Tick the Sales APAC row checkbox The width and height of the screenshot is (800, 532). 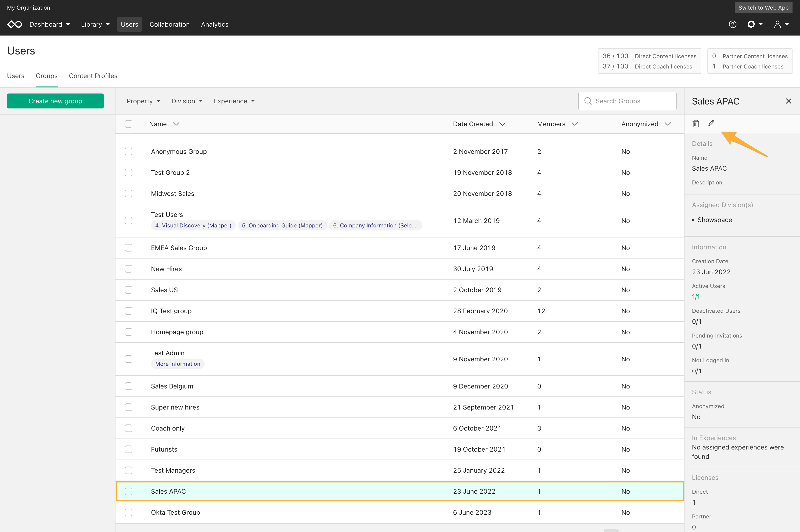[x=129, y=491]
